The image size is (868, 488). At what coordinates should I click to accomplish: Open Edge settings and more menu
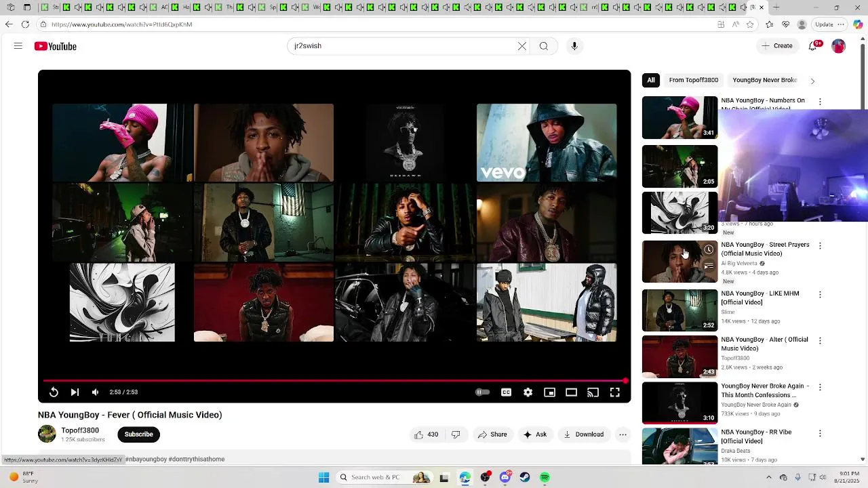click(842, 24)
